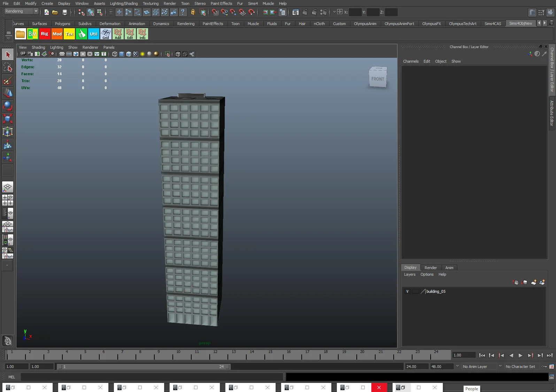This screenshot has height=392, width=556.
Task: Toggle viewport textured checker icon
Action: pos(136,54)
